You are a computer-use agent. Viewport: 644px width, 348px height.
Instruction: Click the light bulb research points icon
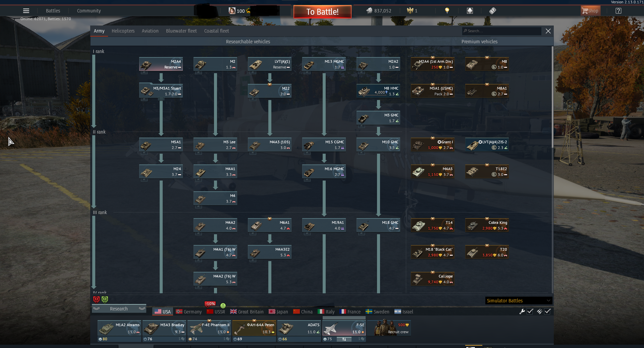(x=447, y=11)
